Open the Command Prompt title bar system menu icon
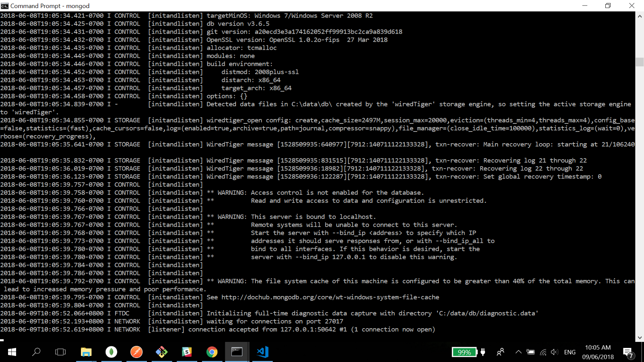The width and height of the screenshot is (644, 362). (4, 6)
